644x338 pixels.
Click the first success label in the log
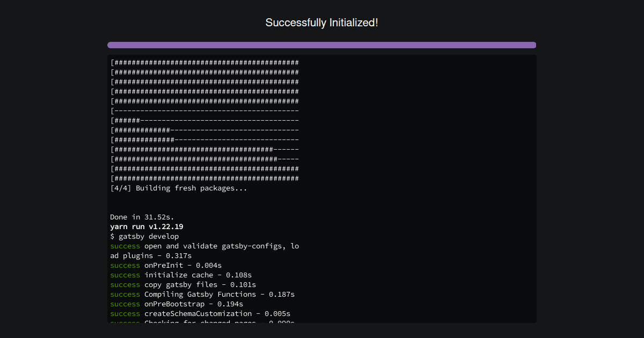125,246
